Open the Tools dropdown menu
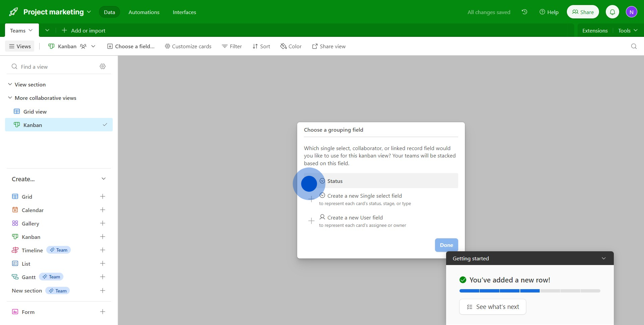644x325 pixels. tap(627, 30)
